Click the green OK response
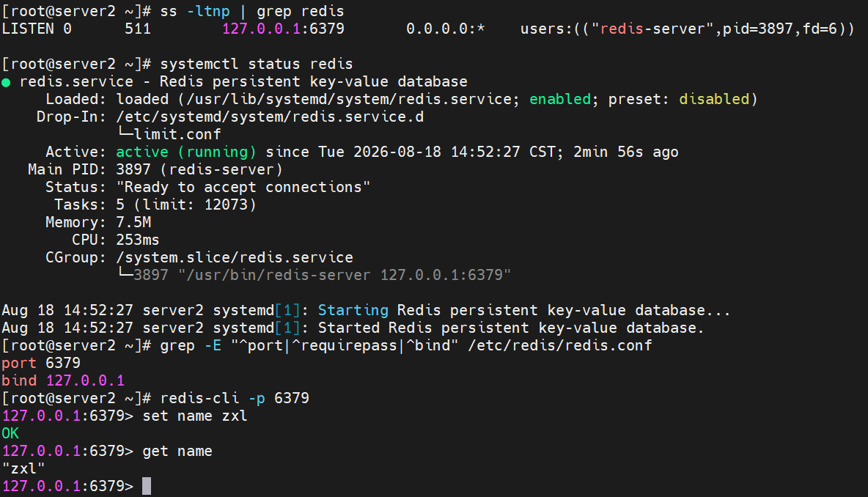Image resolution: width=868 pixels, height=497 pixels. pyautogui.click(x=10, y=433)
